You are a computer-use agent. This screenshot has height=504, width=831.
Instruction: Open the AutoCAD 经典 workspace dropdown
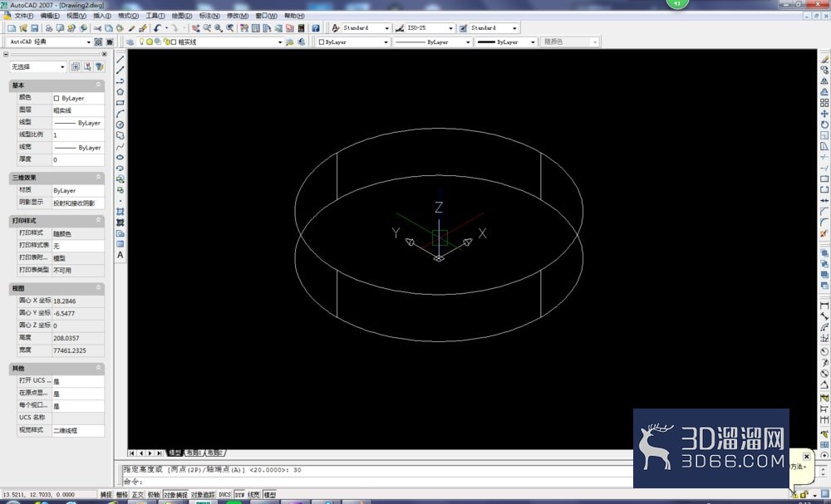(x=50, y=42)
